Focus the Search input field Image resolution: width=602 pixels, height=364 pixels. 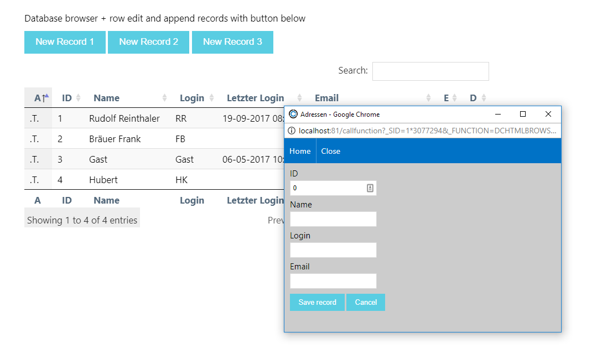point(430,71)
